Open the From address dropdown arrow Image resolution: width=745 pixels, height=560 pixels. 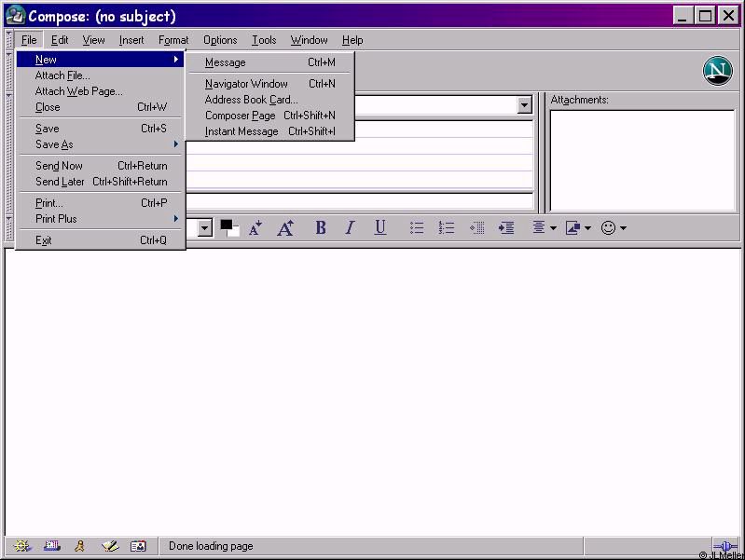524,105
